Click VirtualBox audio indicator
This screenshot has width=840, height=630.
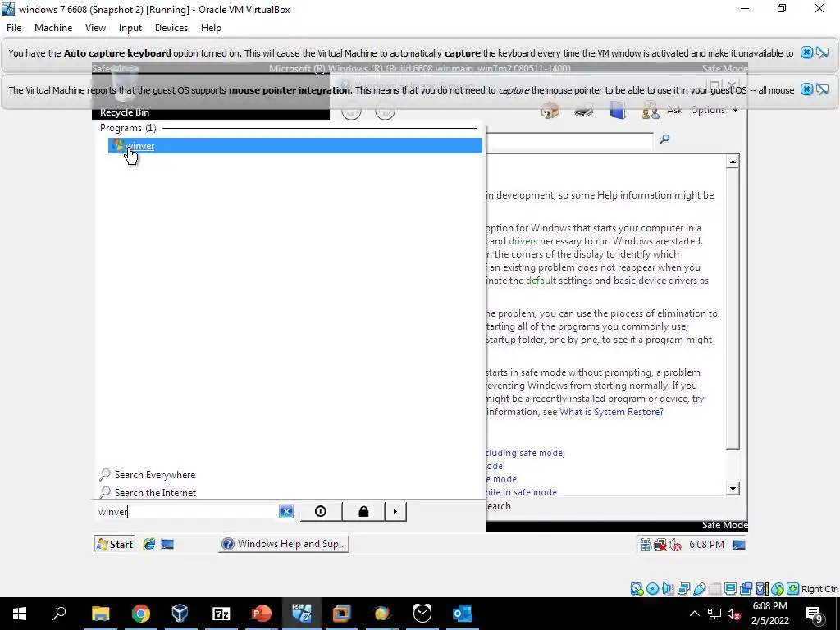point(668,589)
